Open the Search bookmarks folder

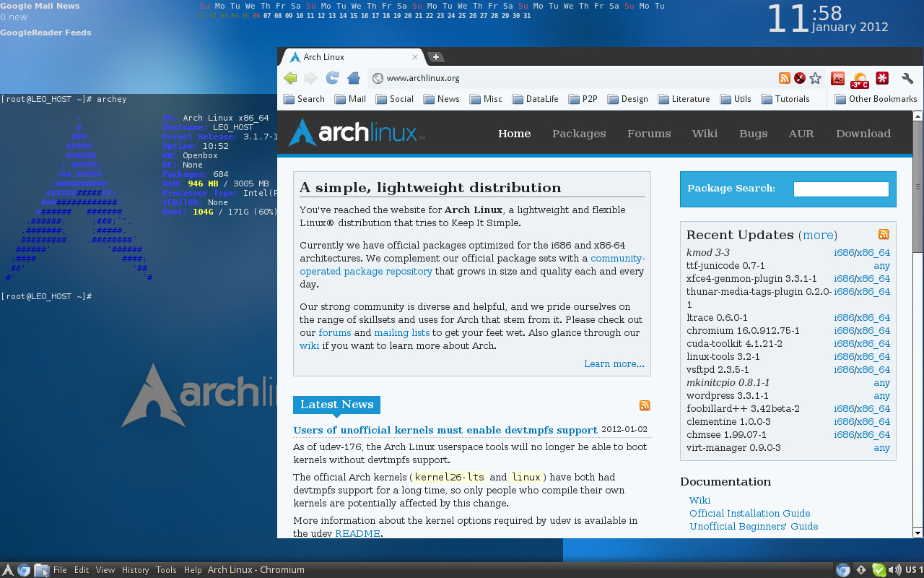tap(304, 99)
